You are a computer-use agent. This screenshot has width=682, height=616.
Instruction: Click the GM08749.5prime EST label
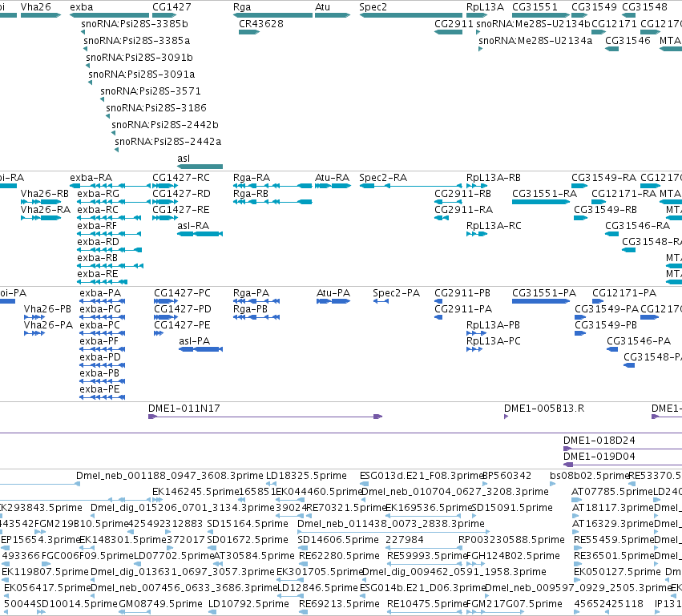click(160, 604)
